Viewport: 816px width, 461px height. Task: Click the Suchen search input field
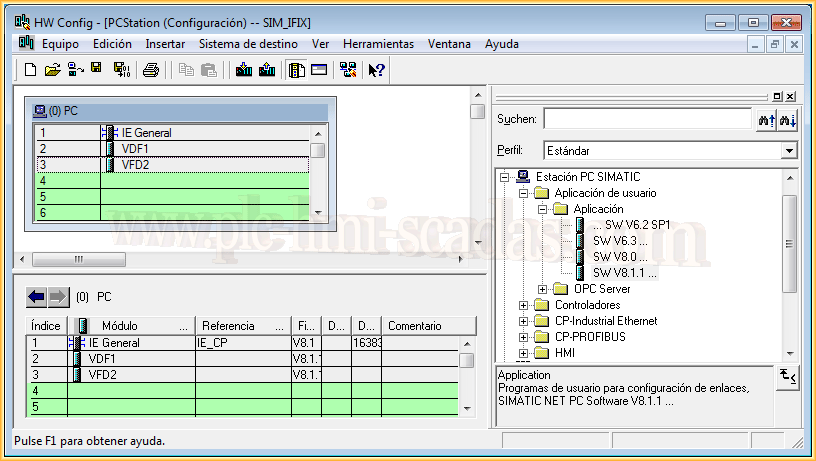tap(647, 119)
